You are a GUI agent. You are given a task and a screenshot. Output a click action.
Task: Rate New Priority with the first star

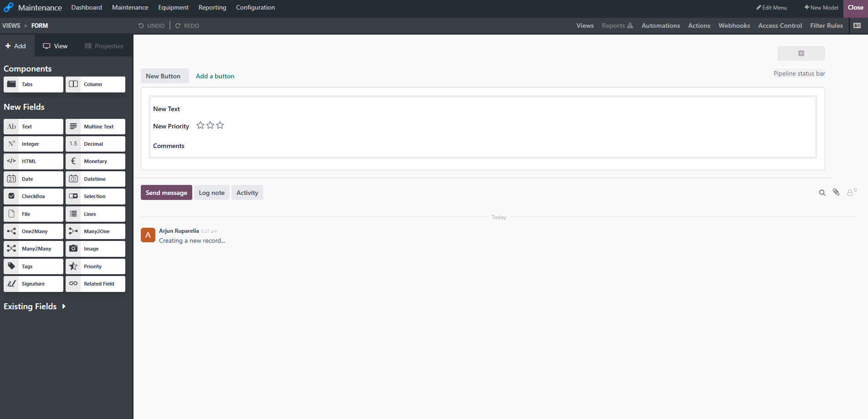[200, 125]
